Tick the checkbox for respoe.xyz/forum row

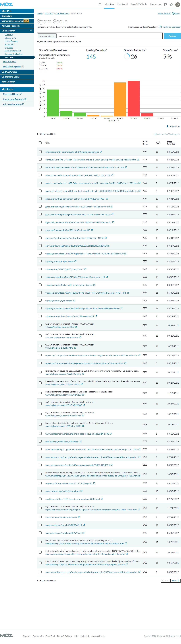click(40, 483)
